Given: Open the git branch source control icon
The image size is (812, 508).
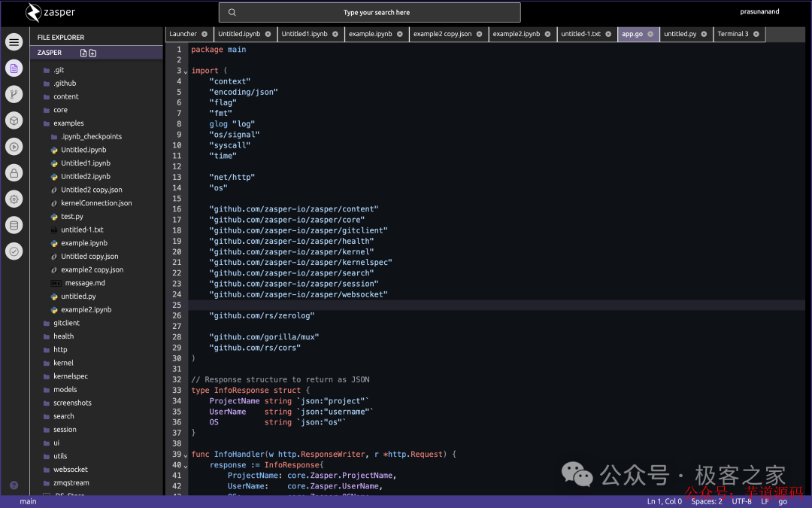Looking at the screenshot, I should (x=14, y=94).
